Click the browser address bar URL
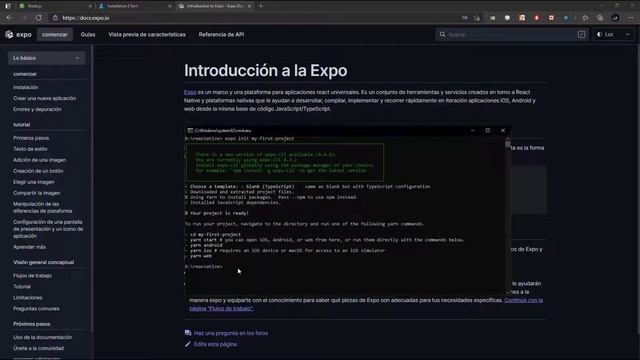Image resolution: width=640 pixels, height=360 pixels. pos(86,18)
